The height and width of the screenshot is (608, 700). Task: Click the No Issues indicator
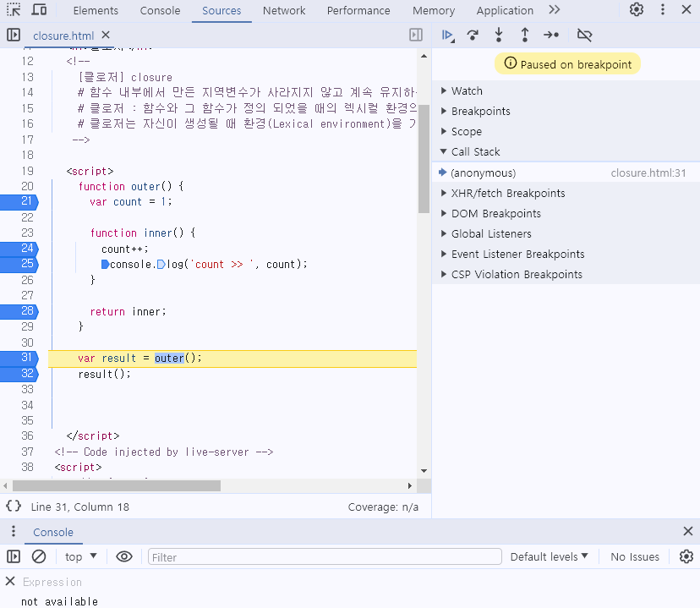pyautogui.click(x=635, y=556)
